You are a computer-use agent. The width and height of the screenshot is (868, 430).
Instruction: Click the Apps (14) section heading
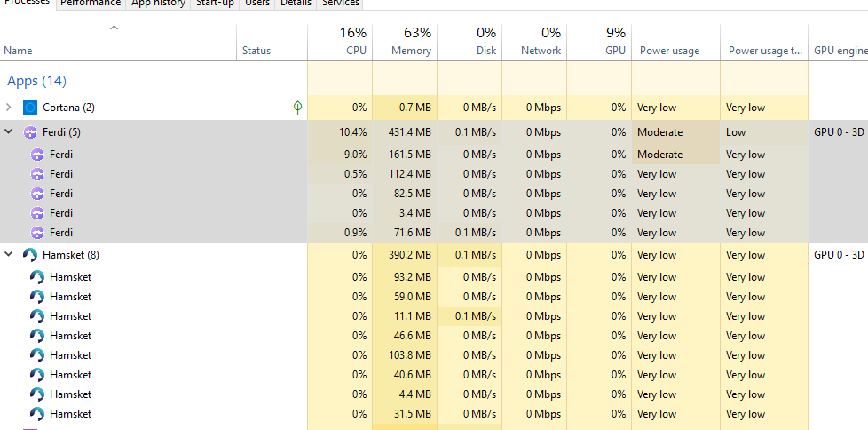point(36,81)
